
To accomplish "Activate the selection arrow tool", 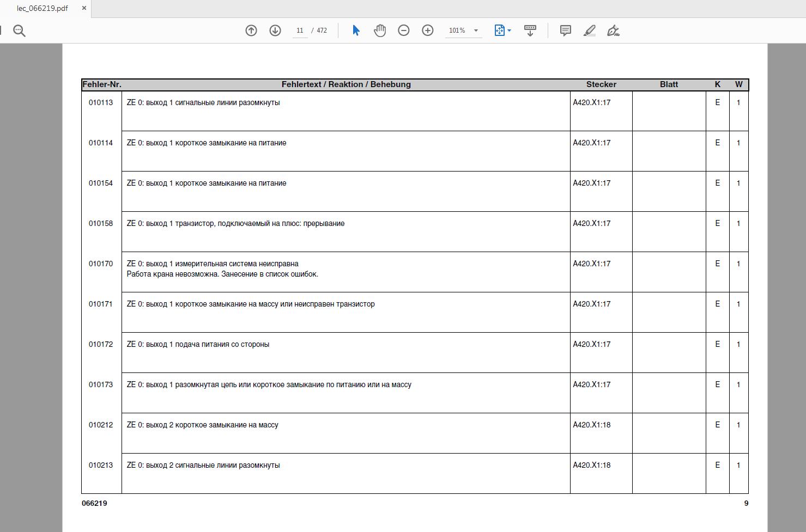I will (356, 30).
